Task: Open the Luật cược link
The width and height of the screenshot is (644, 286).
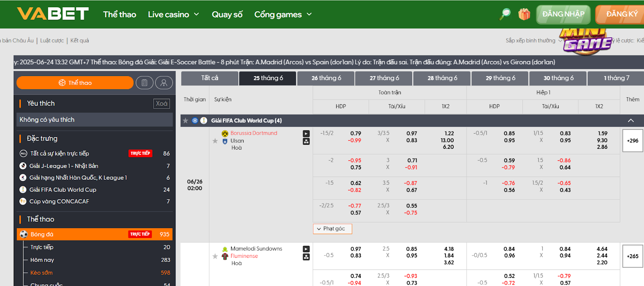Action: tap(52, 41)
